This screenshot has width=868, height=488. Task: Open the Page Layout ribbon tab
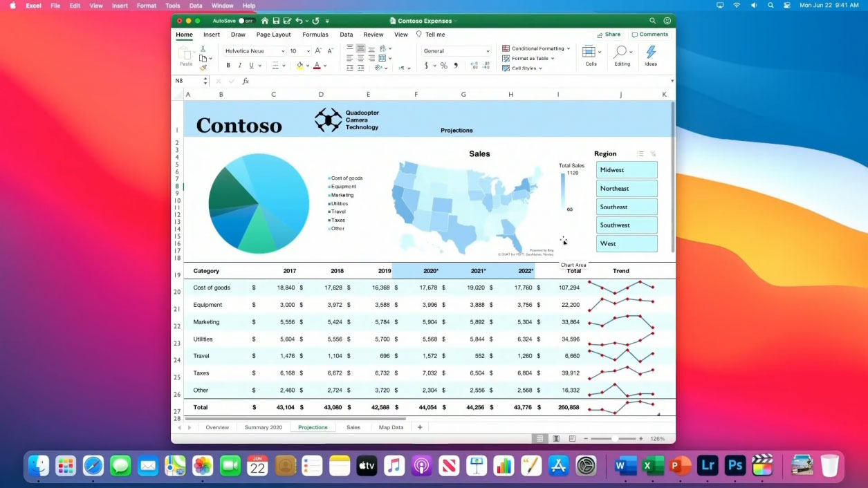273,35
